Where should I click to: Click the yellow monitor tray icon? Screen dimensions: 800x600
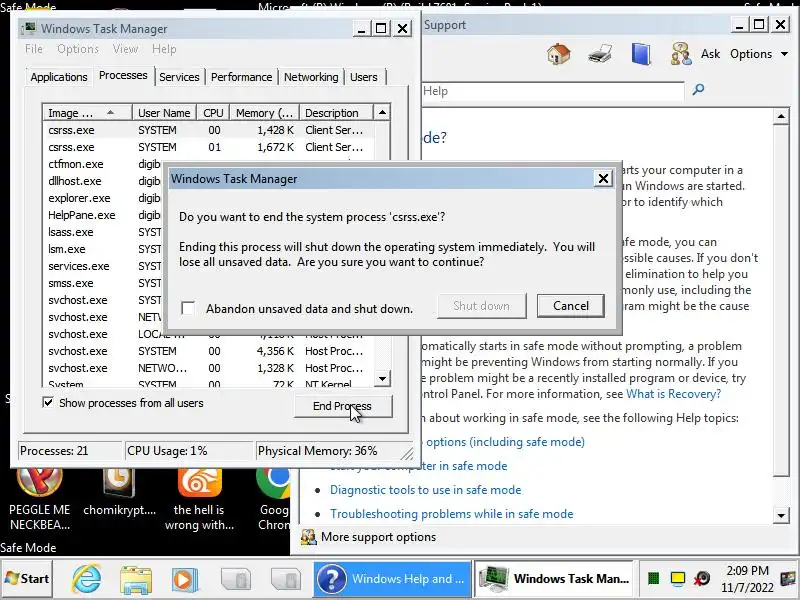click(678, 578)
